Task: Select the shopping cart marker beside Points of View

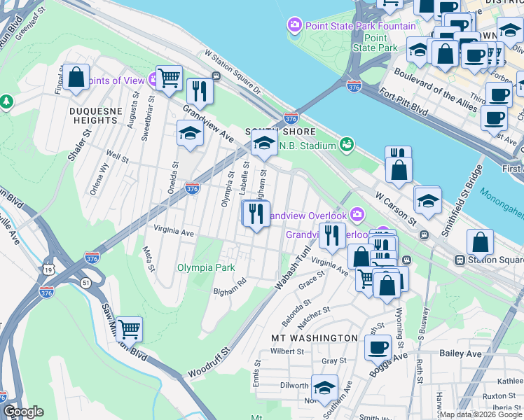Action: [169, 80]
